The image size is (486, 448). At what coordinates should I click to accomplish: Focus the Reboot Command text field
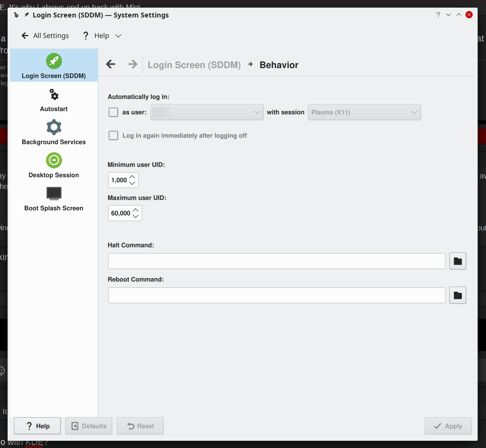click(x=277, y=295)
